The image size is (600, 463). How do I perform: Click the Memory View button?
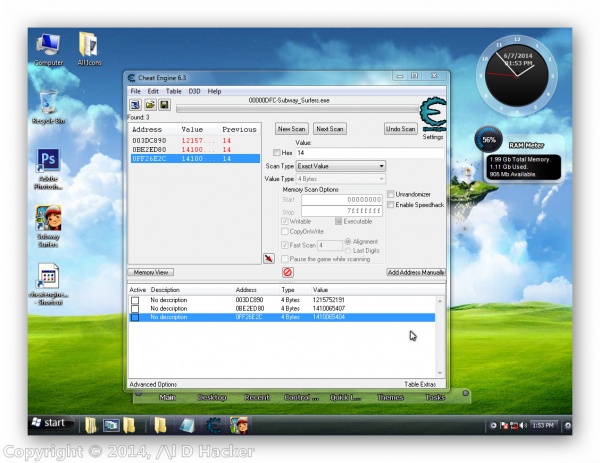(151, 272)
